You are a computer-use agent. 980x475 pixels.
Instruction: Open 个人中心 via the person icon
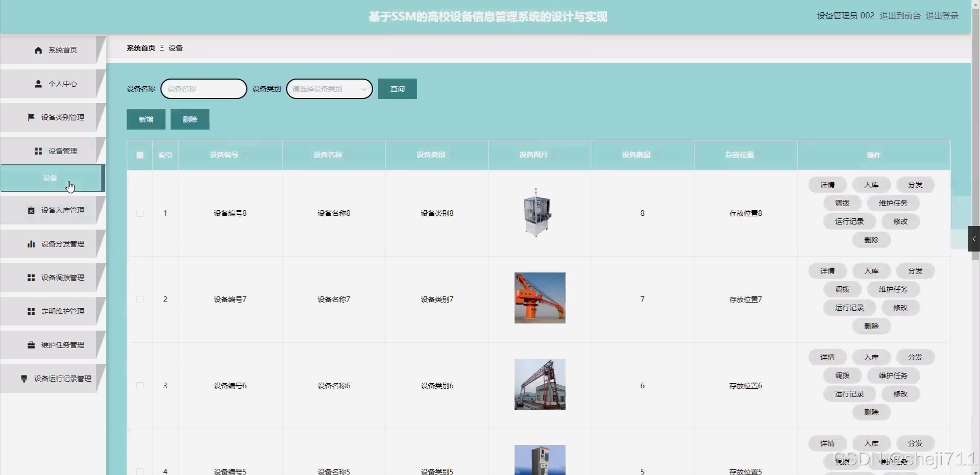click(x=37, y=84)
